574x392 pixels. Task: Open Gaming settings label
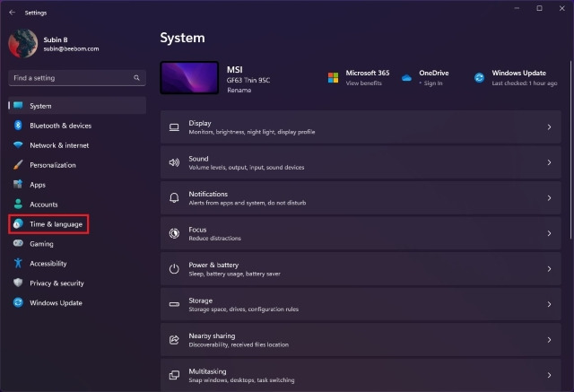point(41,244)
